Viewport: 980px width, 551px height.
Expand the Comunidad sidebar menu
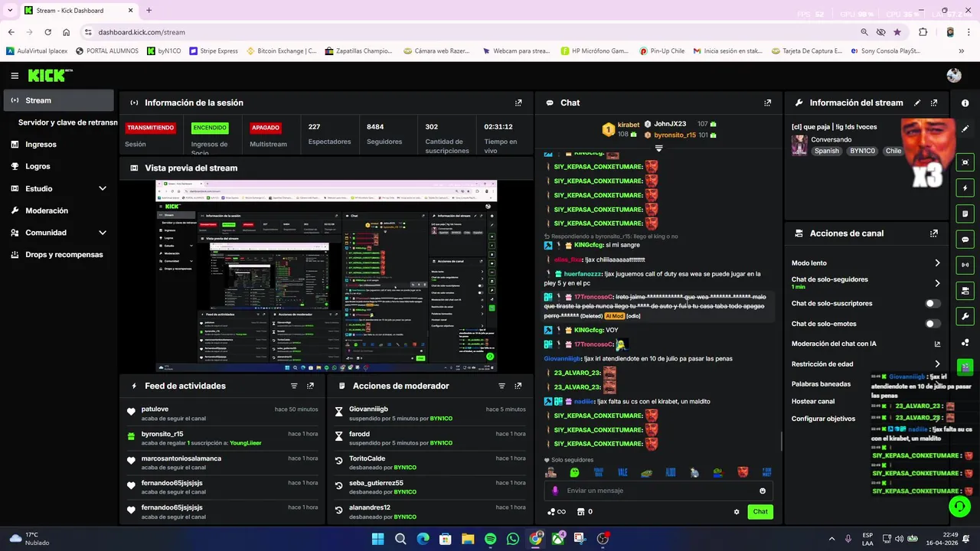(x=103, y=233)
